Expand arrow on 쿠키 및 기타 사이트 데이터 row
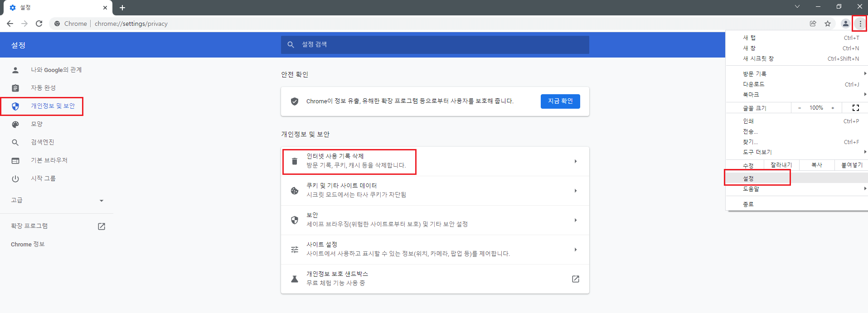This screenshot has height=313, width=868. click(x=576, y=191)
